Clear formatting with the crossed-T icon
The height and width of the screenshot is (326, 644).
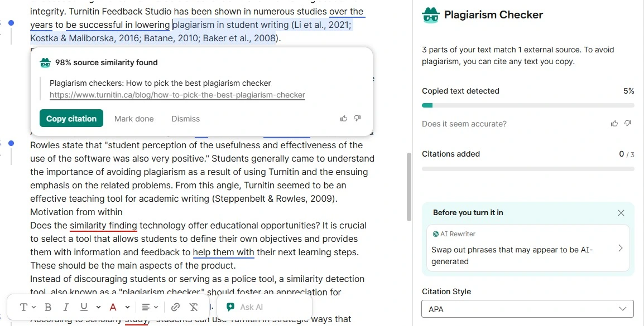point(194,307)
